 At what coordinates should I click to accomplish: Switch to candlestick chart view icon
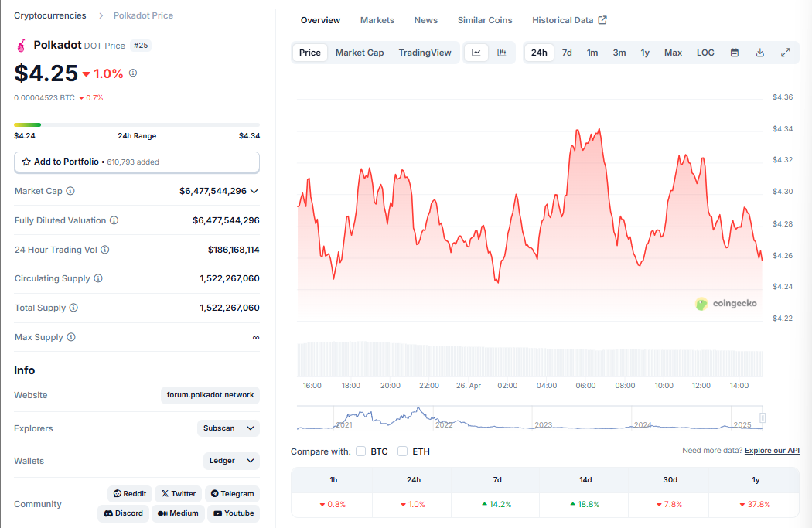502,53
